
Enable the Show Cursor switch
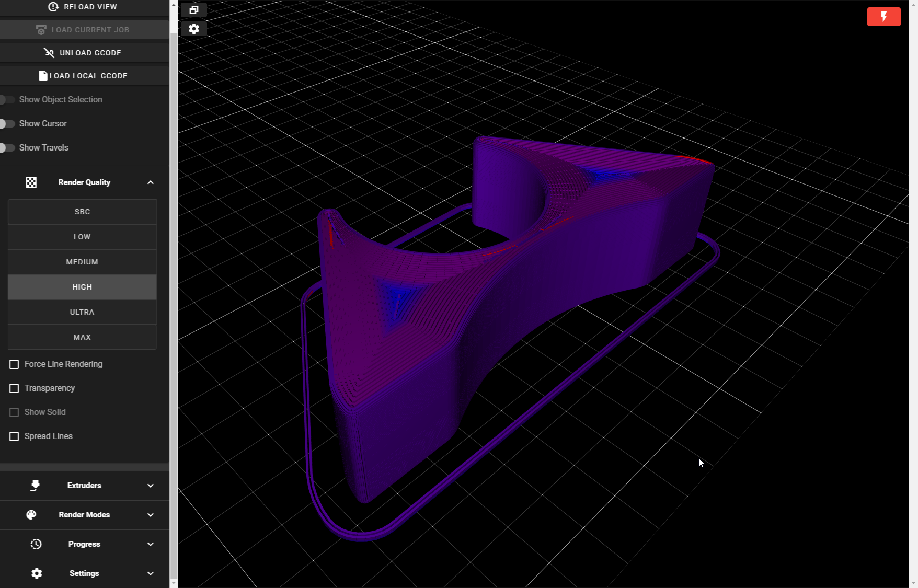(x=7, y=123)
